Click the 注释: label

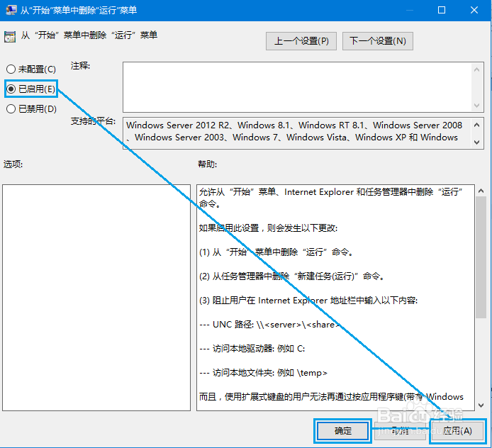80,66
